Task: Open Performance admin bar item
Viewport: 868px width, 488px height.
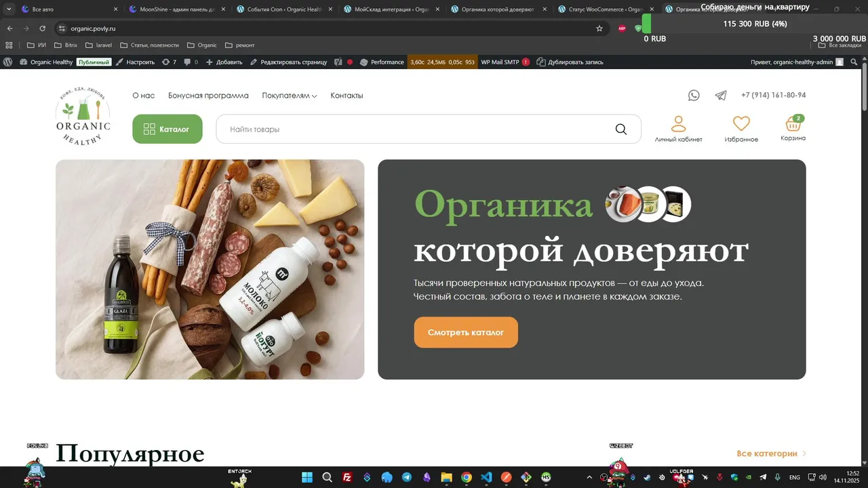Action: click(x=382, y=62)
